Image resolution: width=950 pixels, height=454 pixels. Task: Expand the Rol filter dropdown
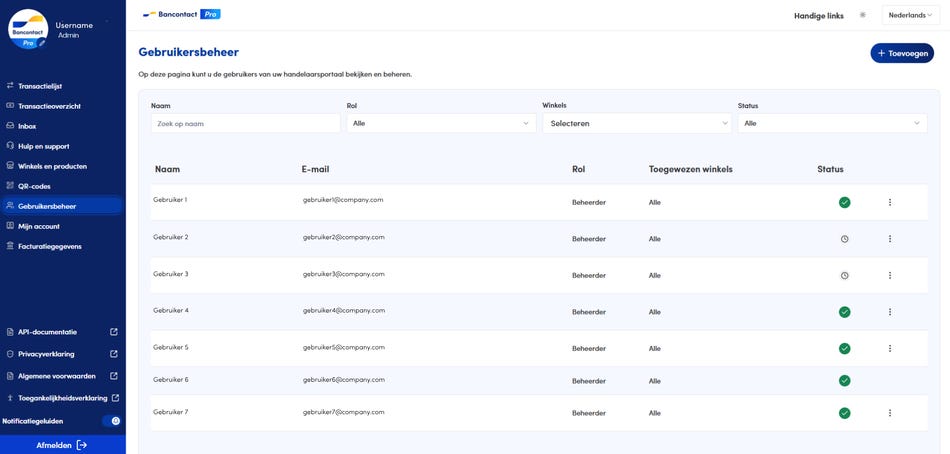pos(441,124)
